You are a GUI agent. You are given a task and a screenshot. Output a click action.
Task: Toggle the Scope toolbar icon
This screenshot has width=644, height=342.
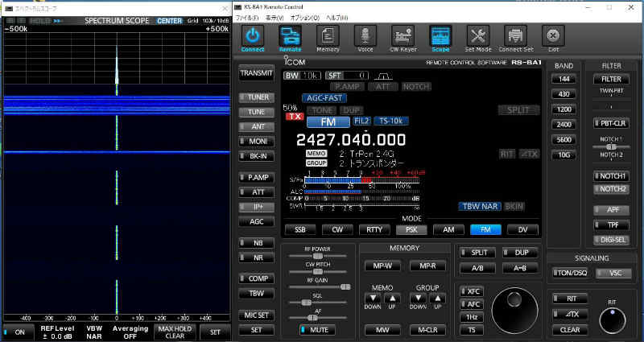pyautogui.click(x=440, y=36)
